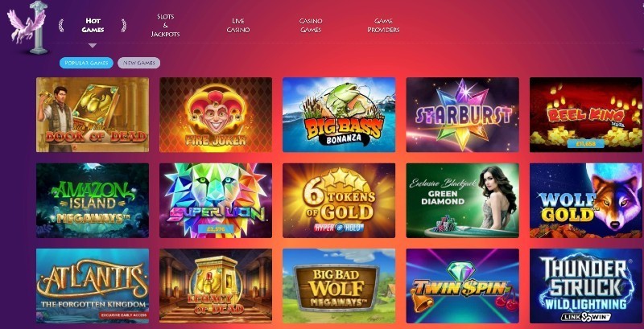644x329 pixels.
Task: Open Amazon Island Megaways game
Action: (x=93, y=200)
